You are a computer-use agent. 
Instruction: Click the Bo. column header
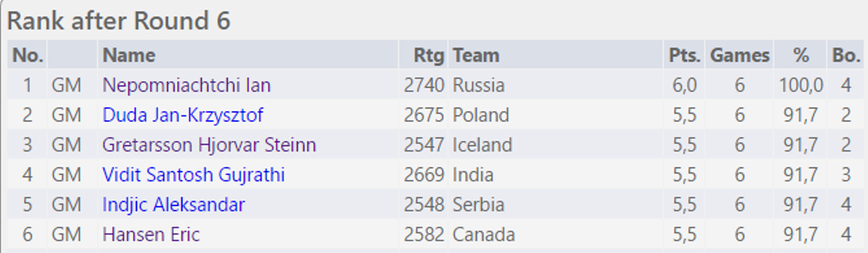846,55
